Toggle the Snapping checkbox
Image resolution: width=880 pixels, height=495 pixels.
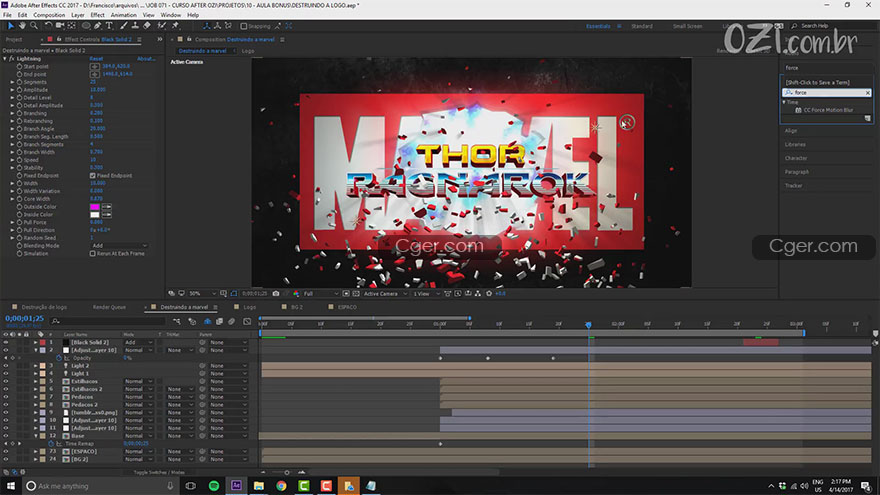tap(244, 26)
